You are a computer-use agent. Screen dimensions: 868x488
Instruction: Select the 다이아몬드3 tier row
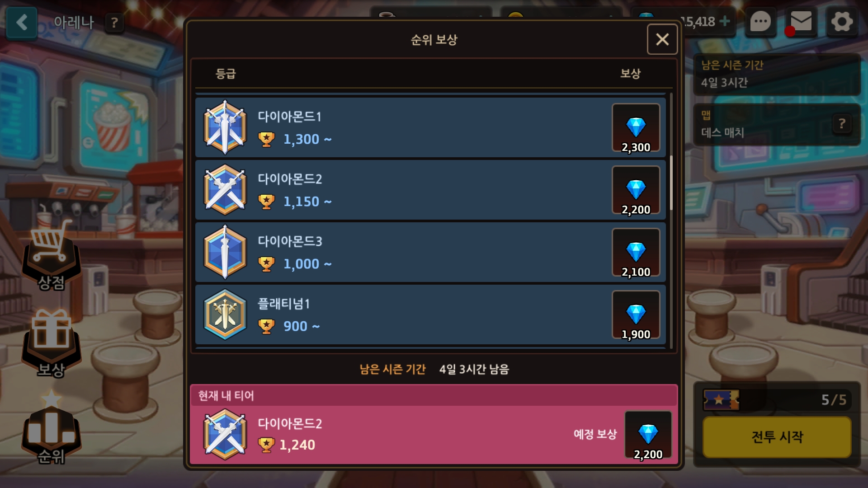pyautogui.click(x=430, y=252)
